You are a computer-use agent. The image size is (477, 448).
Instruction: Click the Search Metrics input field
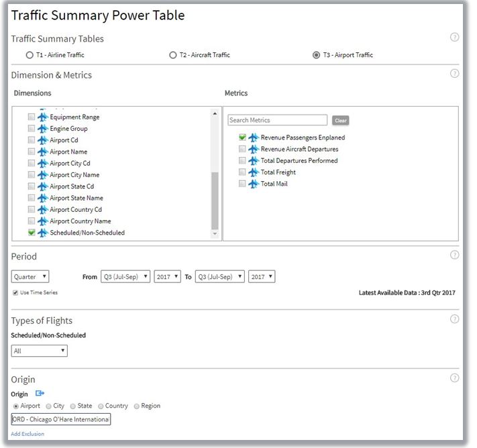(277, 120)
